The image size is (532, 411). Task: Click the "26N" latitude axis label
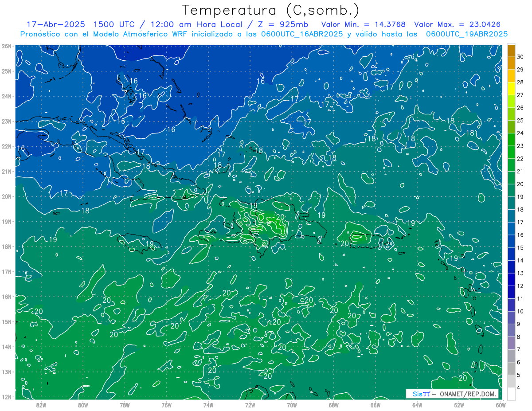click(x=7, y=46)
